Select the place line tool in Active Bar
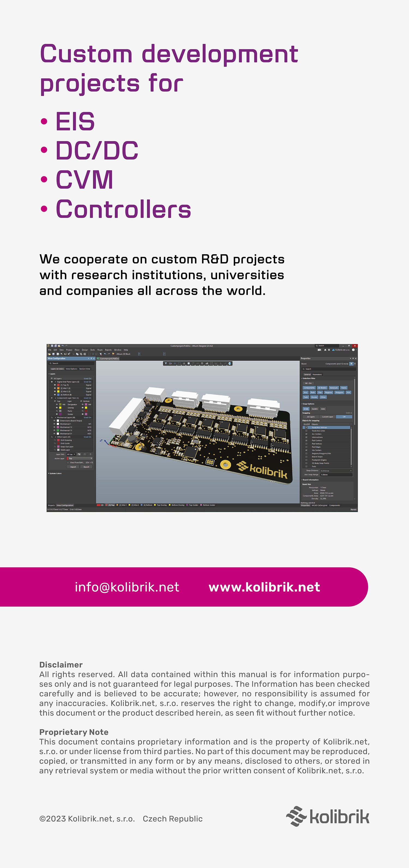 tap(225, 364)
